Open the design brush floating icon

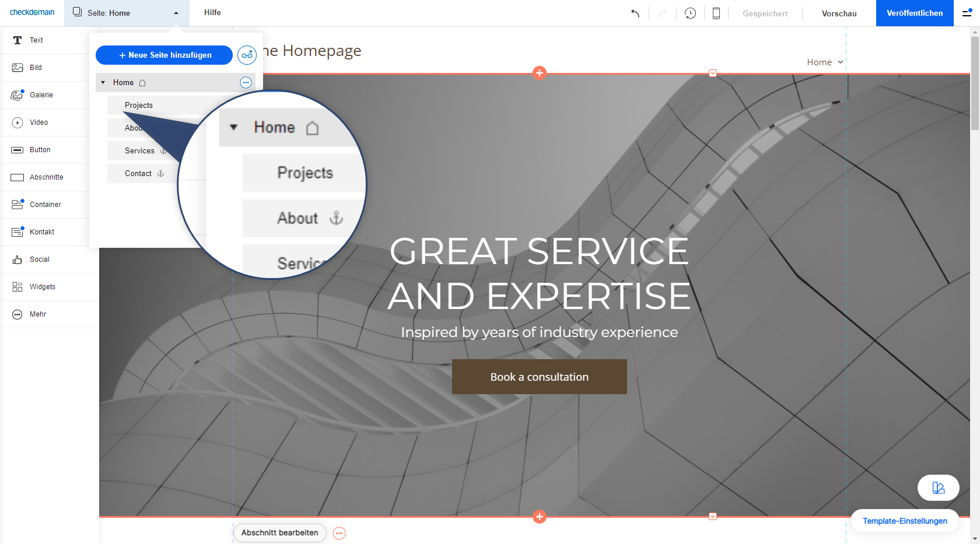click(x=938, y=488)
